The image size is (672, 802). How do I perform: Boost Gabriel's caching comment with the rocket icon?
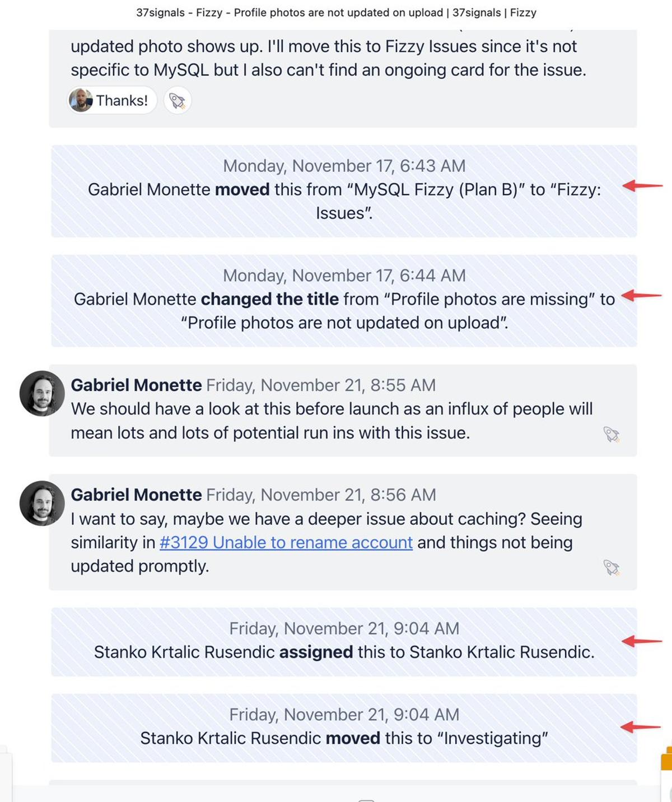pos(610,567)
